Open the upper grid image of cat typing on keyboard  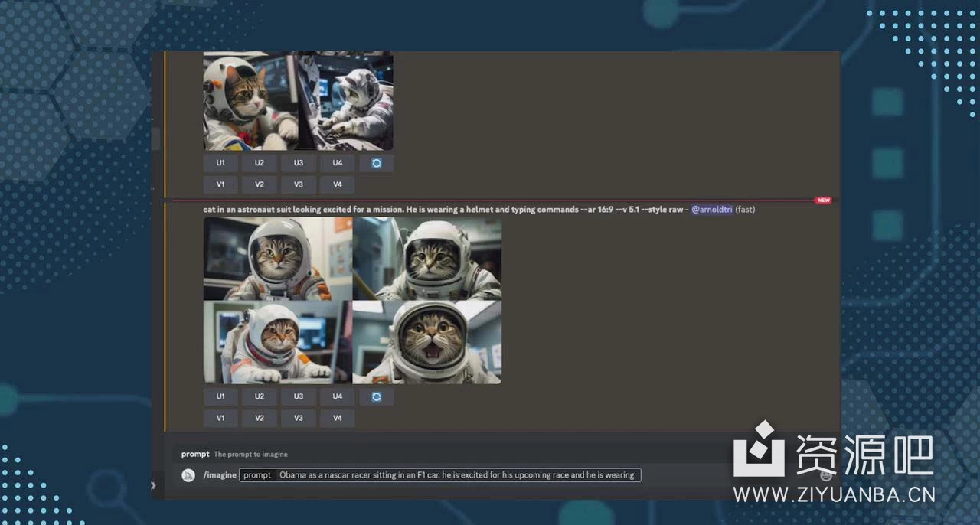(x=346, y=101)
